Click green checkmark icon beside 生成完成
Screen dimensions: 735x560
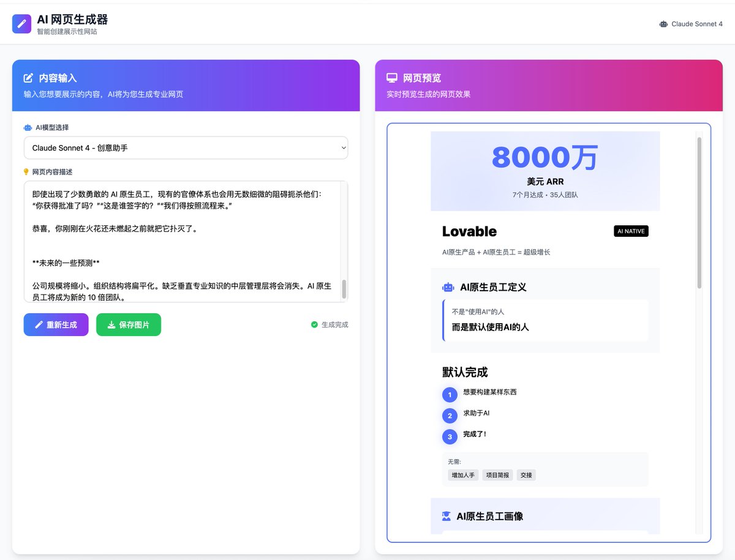pyautogui.click(x=314, y=325)
